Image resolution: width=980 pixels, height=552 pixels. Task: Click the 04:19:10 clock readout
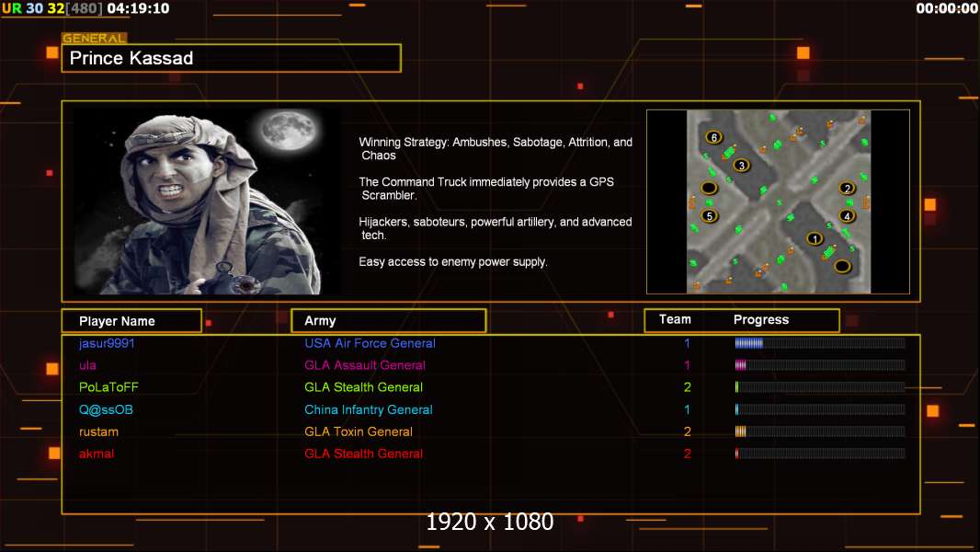[138, 8]
